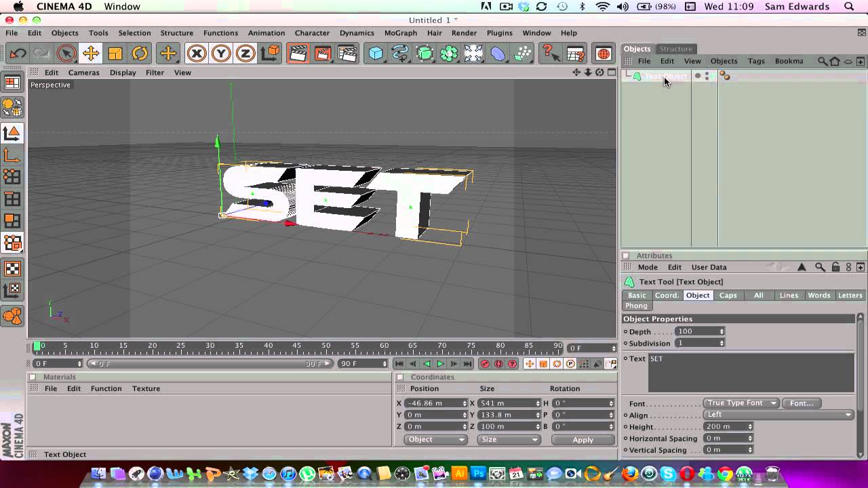This screenshot has width=868, height=488.
Task: Select the Use Model Tool icon on left
Action: (12, 134)
